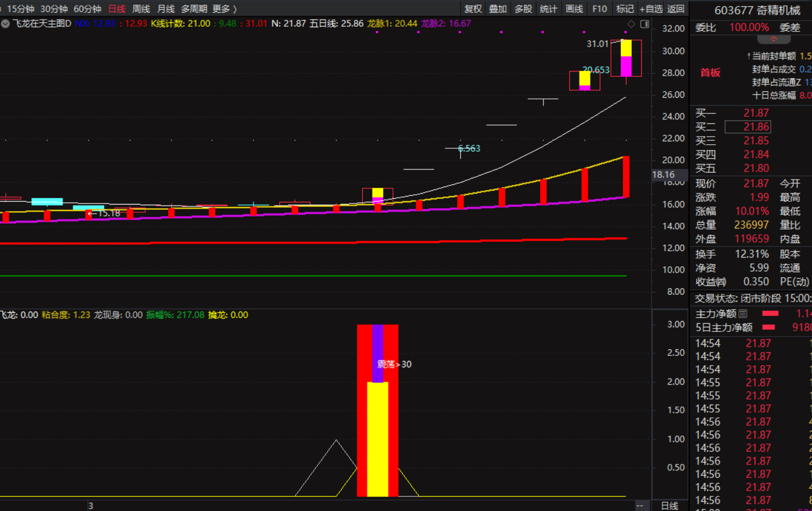Click the 日线 label at bottom axis

pyautogui.click(x=670, y=506)
